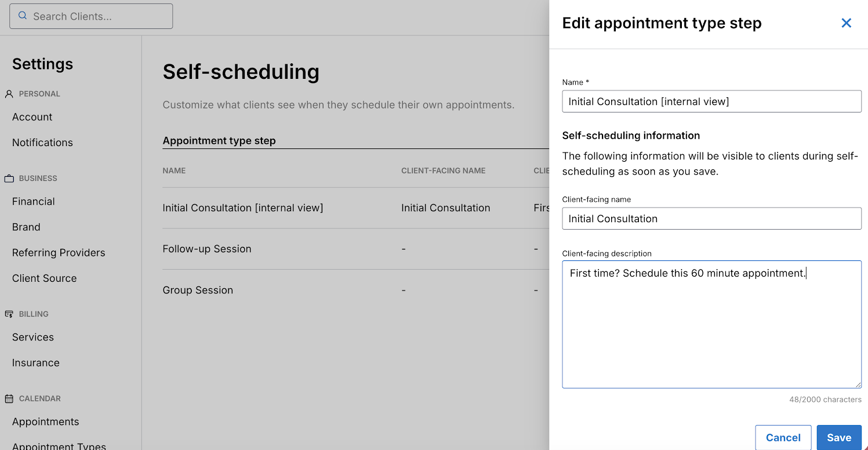Focus the Search Clients field
Viewport: 868px width, 450px height.
coord(91,16)
